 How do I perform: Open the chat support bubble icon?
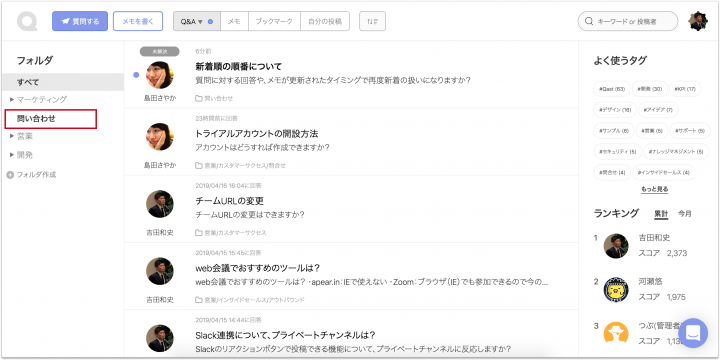click(693, 333)
